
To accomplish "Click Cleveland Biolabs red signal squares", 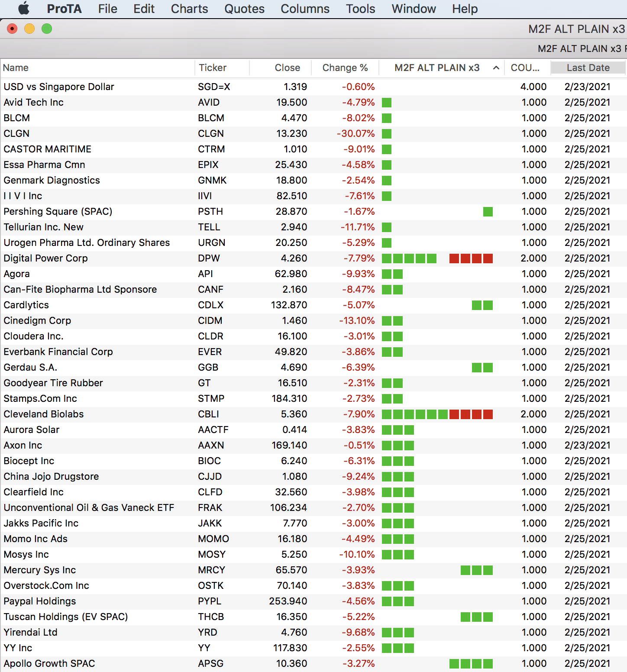I will [471, 414].
